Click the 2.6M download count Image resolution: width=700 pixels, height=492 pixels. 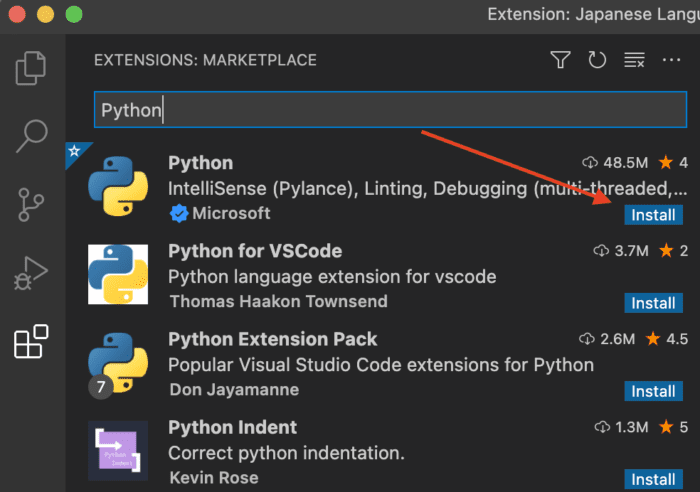click(607, 339)
